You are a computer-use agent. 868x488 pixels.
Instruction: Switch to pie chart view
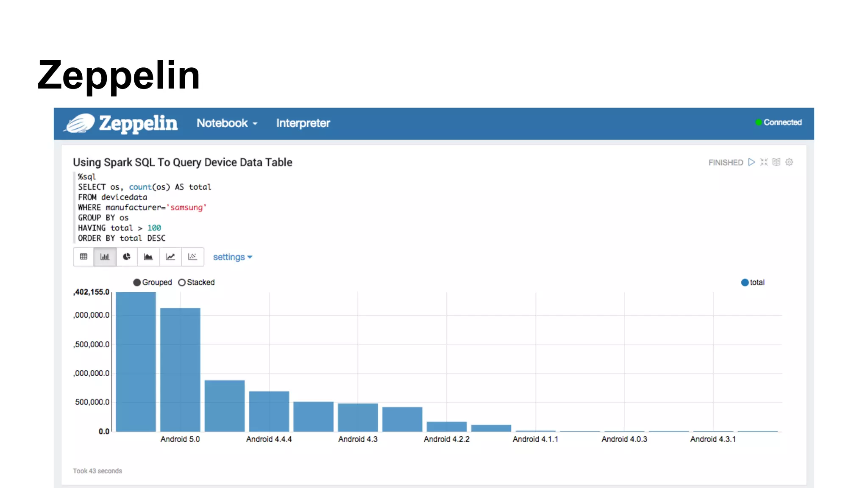(127, 257)
